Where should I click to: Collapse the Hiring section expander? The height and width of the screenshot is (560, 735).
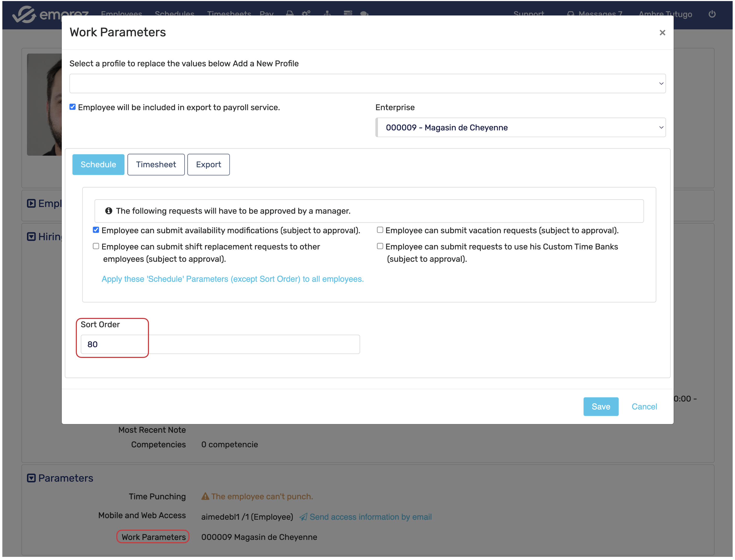pyautogui.click(x=31, y=237)
